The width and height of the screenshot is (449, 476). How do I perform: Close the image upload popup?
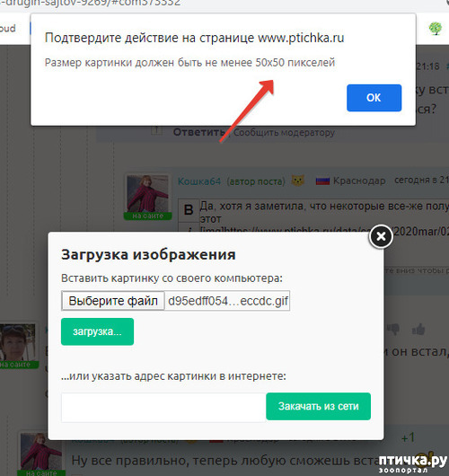pos(381,236)
